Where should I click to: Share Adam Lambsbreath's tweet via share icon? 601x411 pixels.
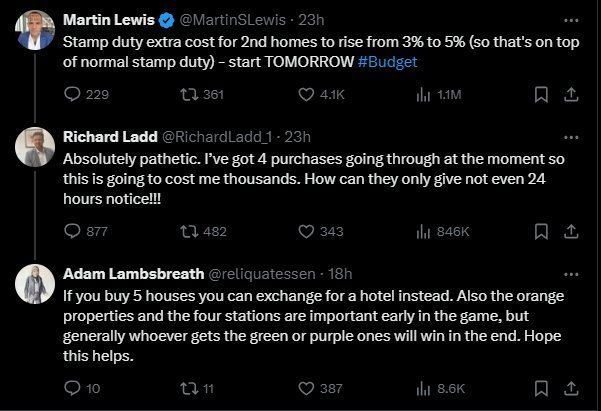pos(571,388)
